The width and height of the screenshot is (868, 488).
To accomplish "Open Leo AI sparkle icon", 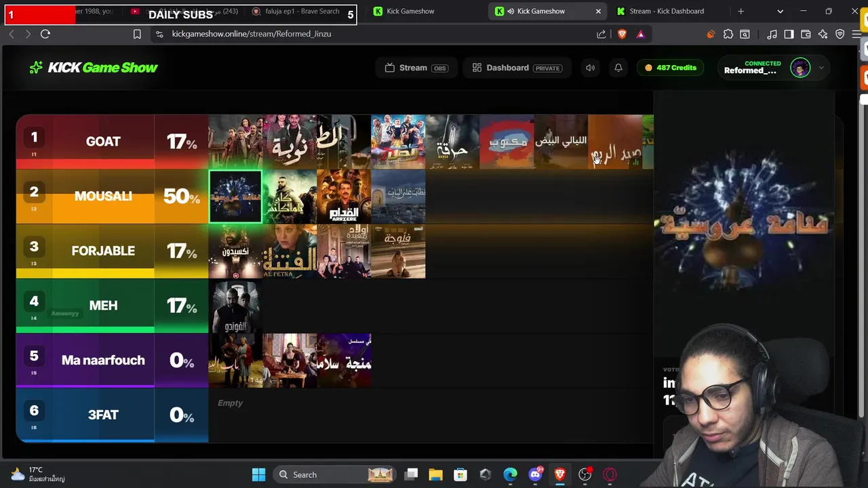I will pyautogui.click(x=823, y=34).
